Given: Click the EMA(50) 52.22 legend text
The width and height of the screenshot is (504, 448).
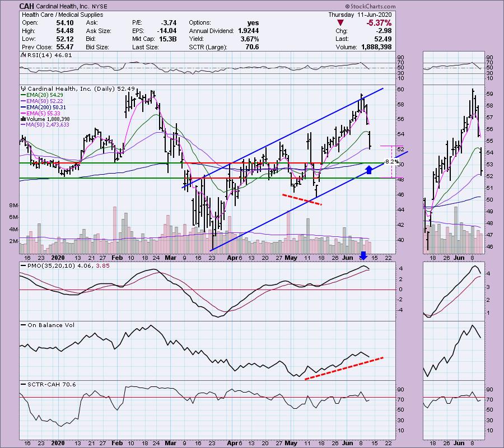Looking at the screenshot, I should click(45, 101).
